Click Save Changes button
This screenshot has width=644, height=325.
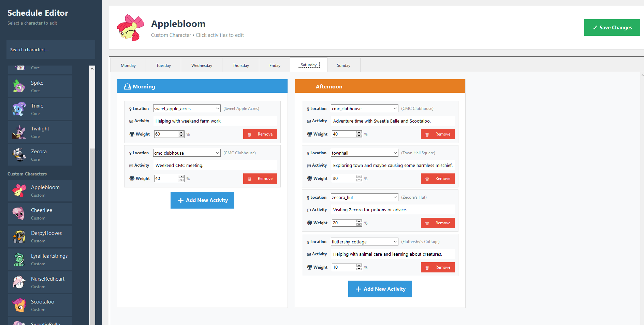[x=612, y=28]
